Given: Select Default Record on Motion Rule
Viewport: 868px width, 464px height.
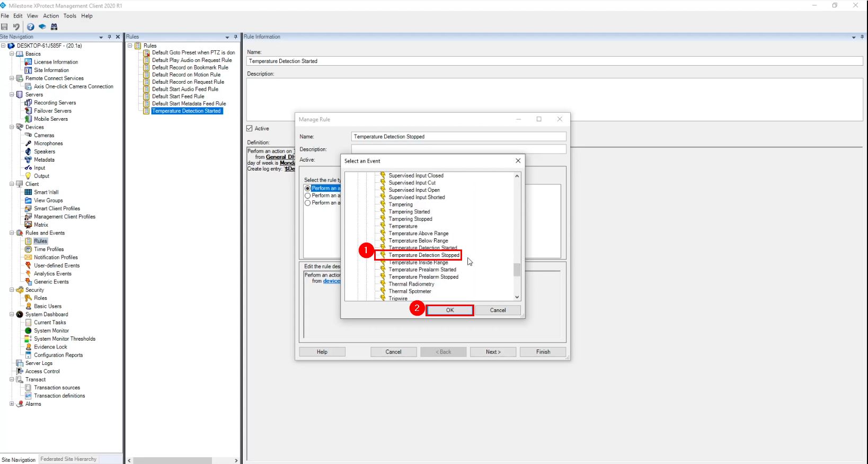Looking at the screenshot, I should pos(186,75).
